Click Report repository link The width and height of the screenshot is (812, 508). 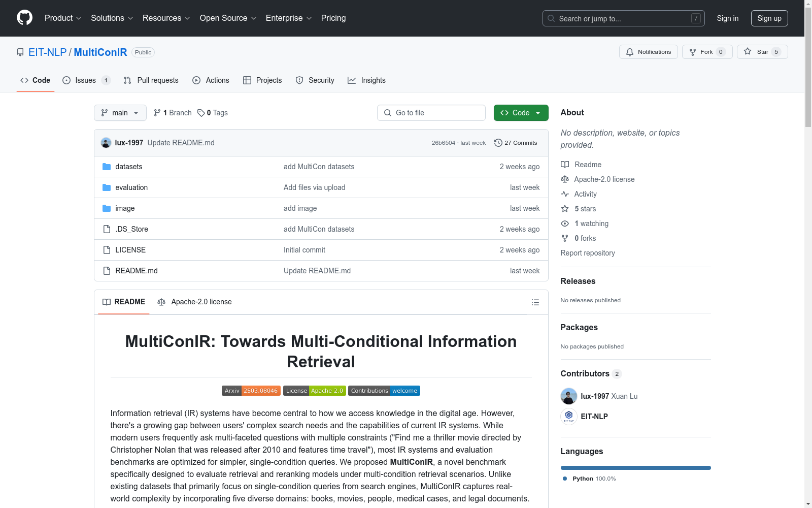(588, 253)
